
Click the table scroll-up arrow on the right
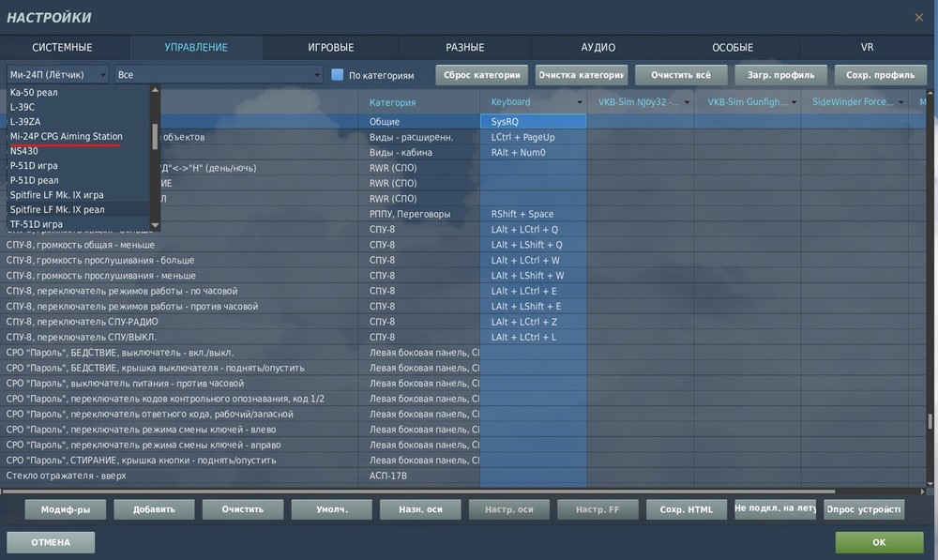(930, 94)
